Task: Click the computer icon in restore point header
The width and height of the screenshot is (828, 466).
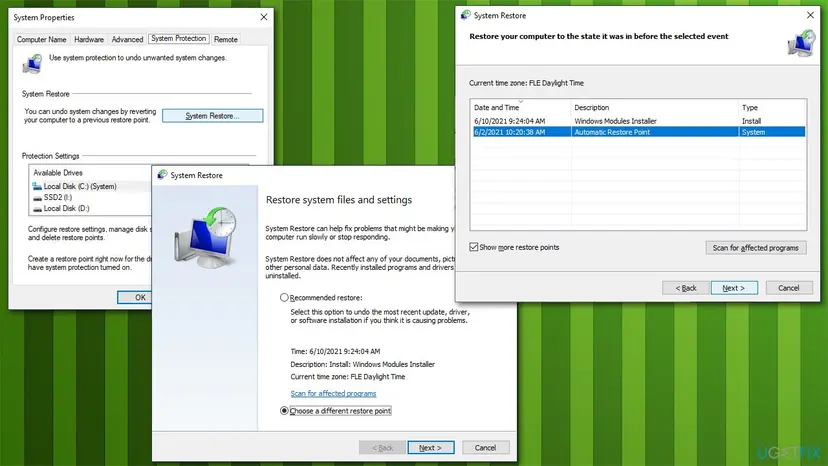Action: [801, 43]
